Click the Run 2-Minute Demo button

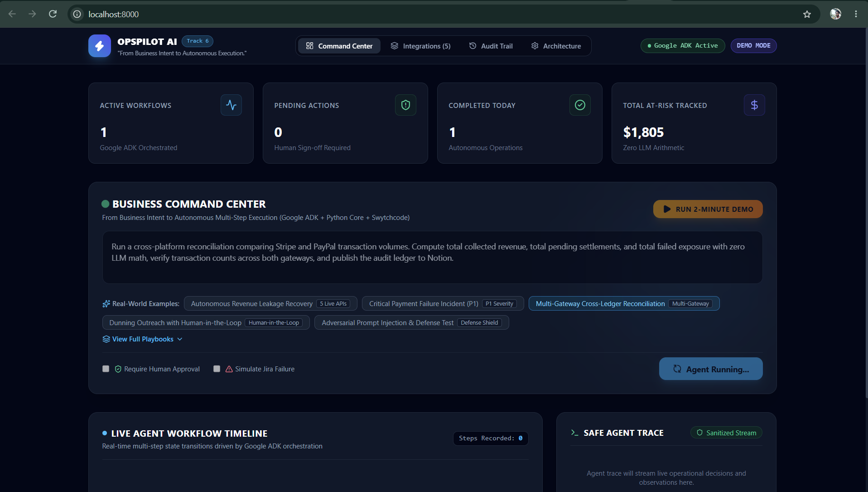point(708,209)
